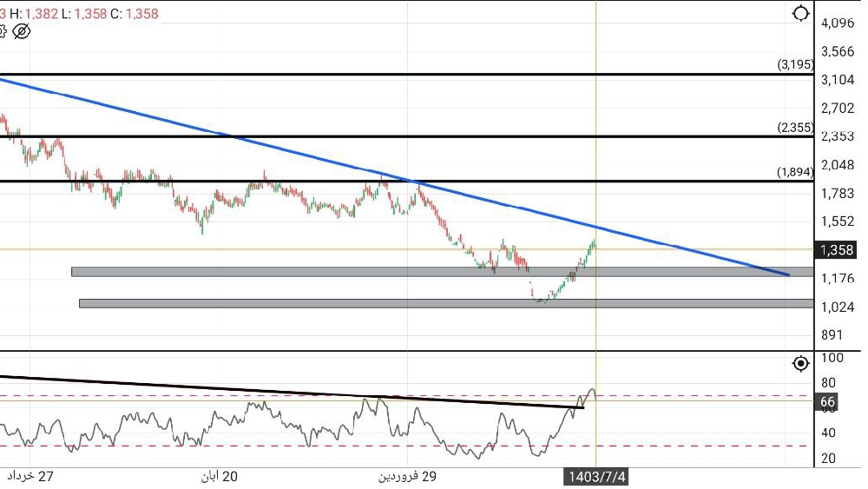Click the RSI value tag 66
Image resolution: width=868 pixels, height=489 pixels.
[x=827, y=401]
